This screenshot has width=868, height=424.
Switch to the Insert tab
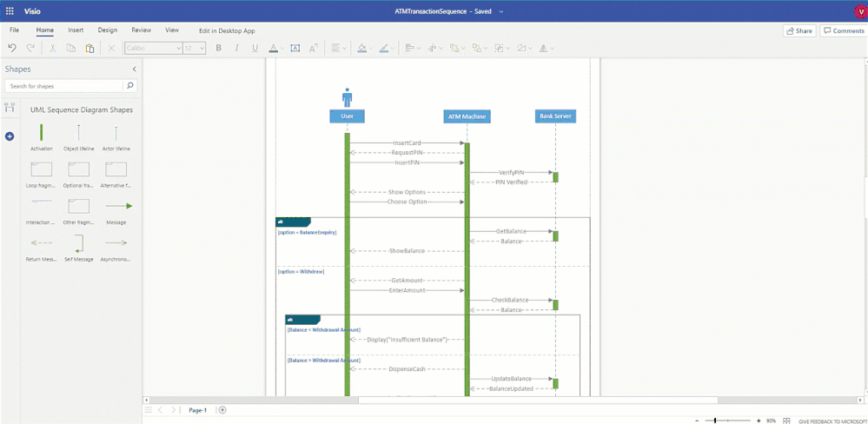(x=76, y=30)
